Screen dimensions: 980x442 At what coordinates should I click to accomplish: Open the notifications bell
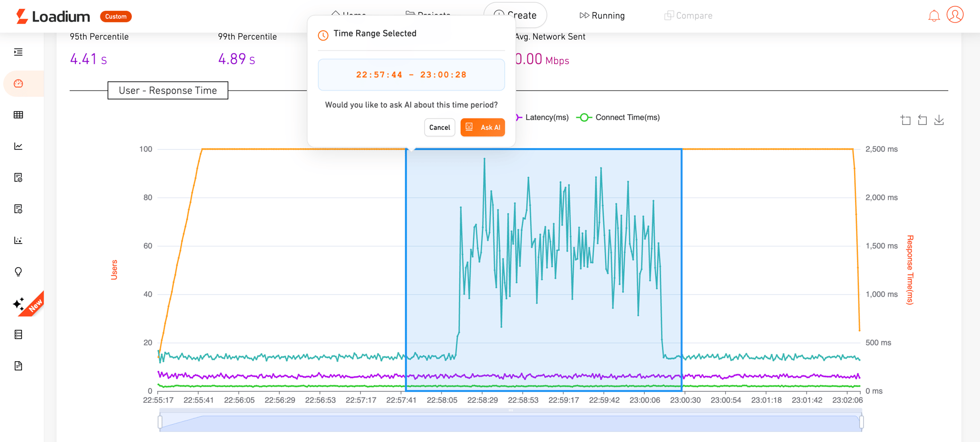coord(934,16)
